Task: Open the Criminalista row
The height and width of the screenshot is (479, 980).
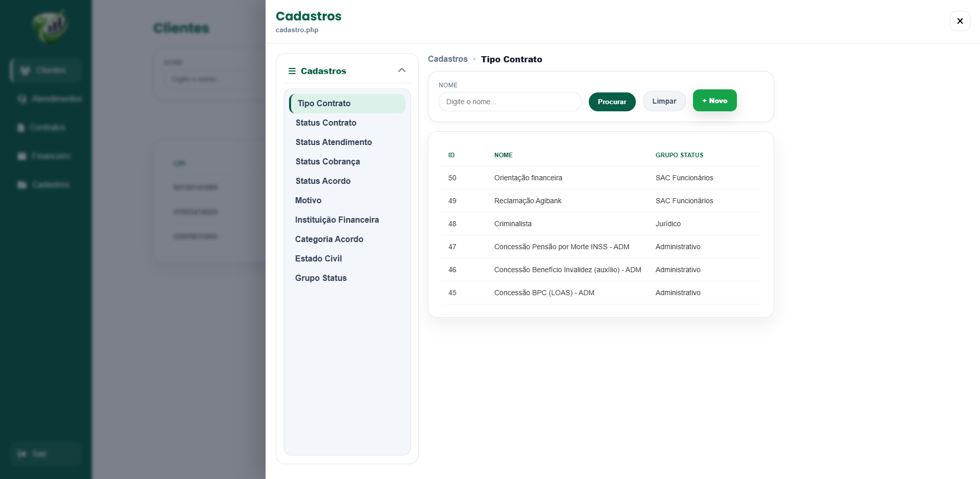Action: pyautogui.click(x=601, y=224)
